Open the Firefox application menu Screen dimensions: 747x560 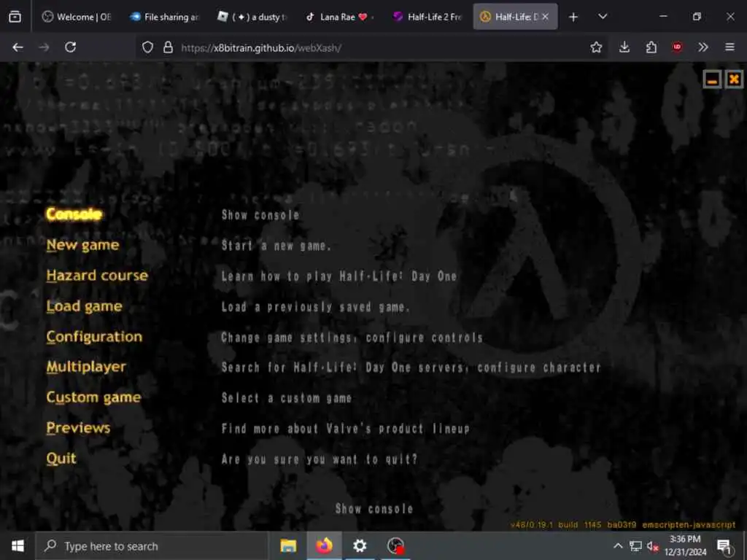point(729,47)
